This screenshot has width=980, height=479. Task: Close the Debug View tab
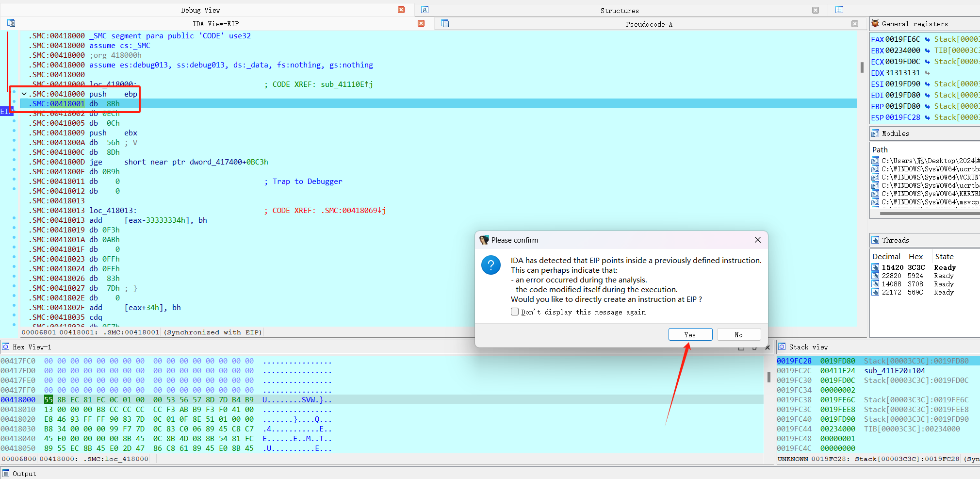401,10
